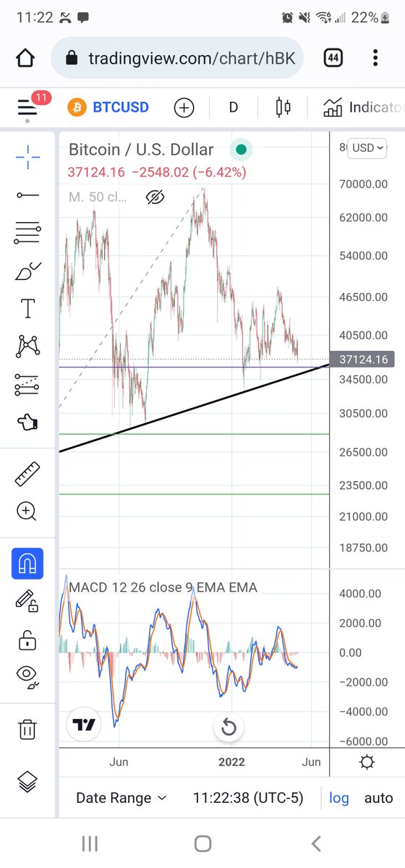Image resolution: width=405 pixels, height=868 pixels.
Task: Select the brush drawing tool
Action: pyautogui.click(x=27, y=272)
